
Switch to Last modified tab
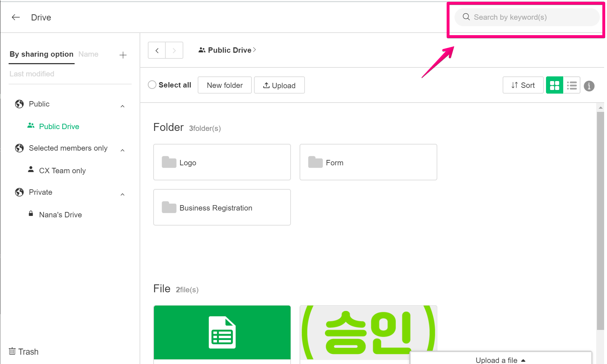(x=32, y=74)
